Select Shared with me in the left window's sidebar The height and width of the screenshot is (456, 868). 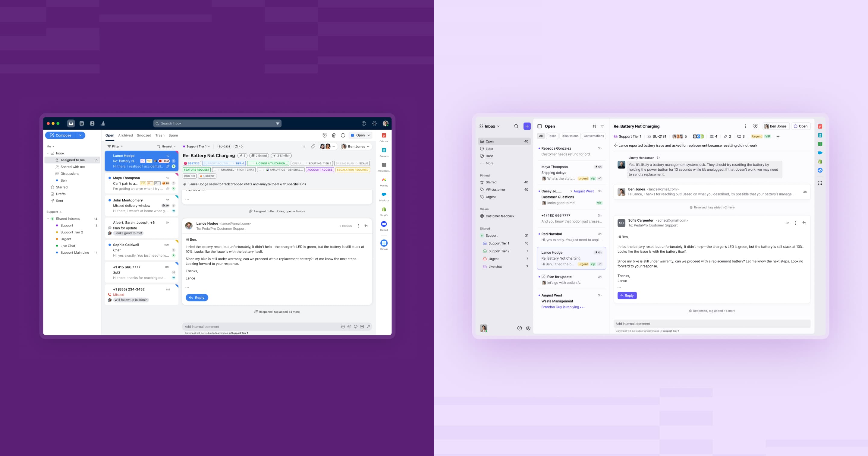point(72,167)
